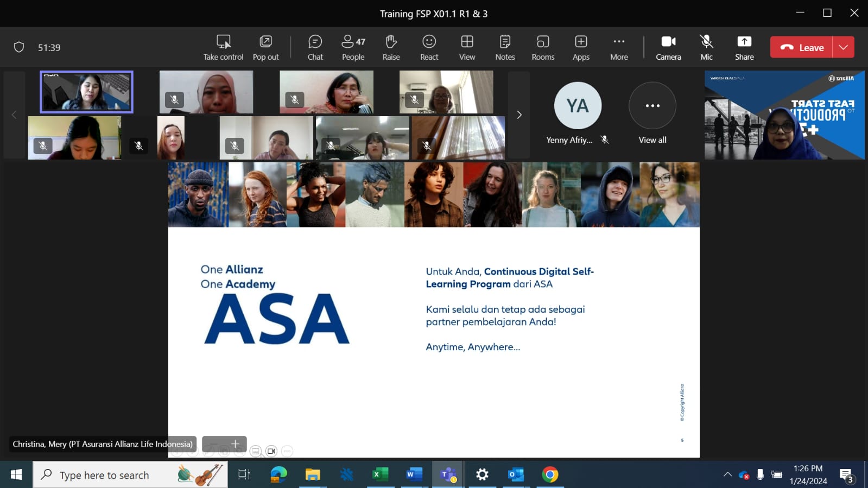Open the meeting security shield icon
The image size is (868, 488).
click(x=19, y=47)
